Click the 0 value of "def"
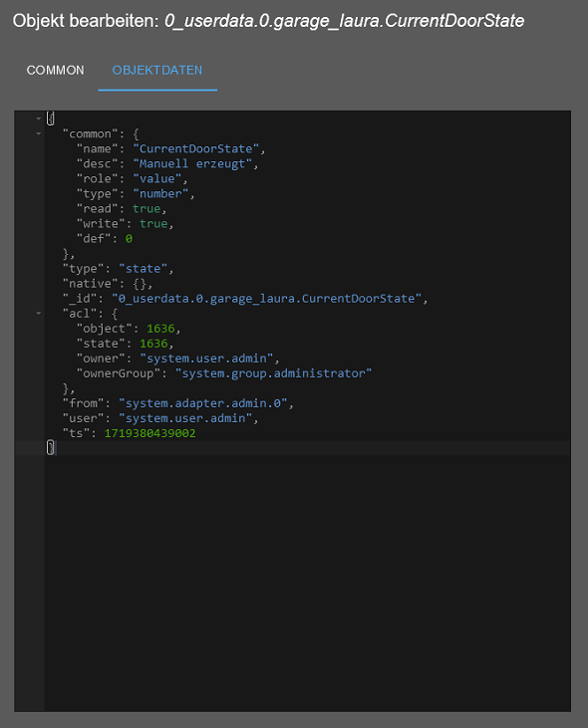This screenshot has width=588, height=728. [x=129, y=239]
